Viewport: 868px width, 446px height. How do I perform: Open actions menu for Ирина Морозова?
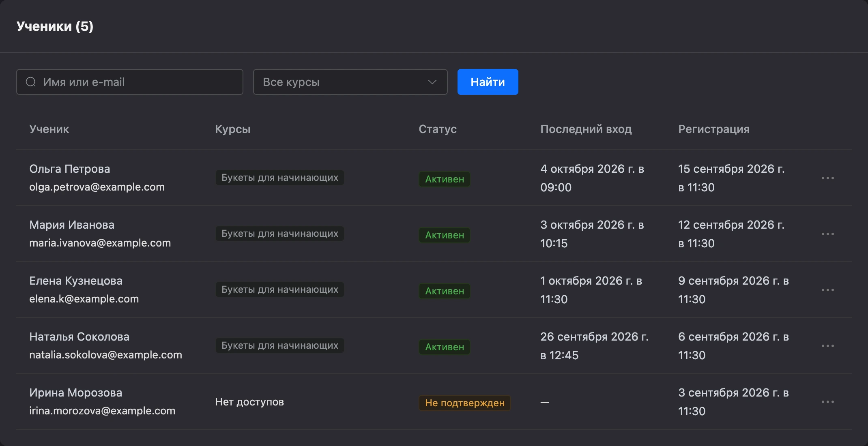click(x=827, y=402)
